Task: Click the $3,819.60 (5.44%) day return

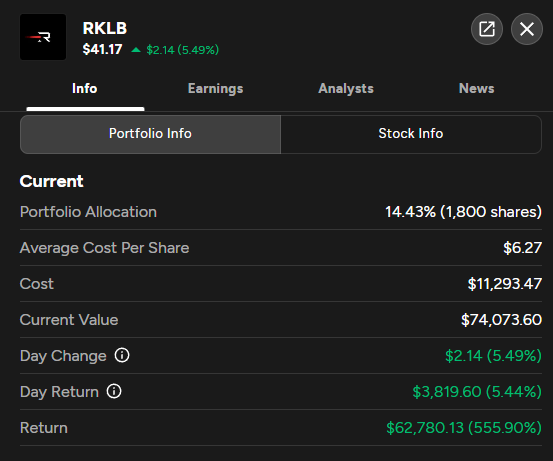Action: click(477, 392)
